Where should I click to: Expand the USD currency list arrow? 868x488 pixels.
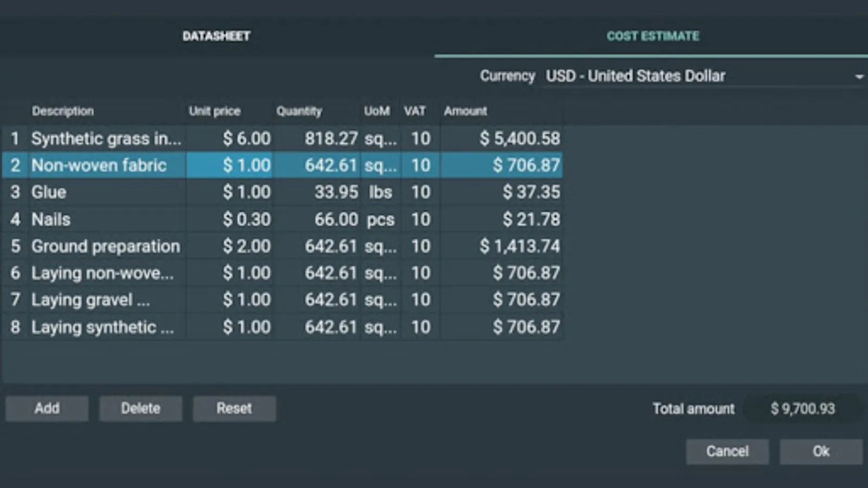click(x=859, y=77)
